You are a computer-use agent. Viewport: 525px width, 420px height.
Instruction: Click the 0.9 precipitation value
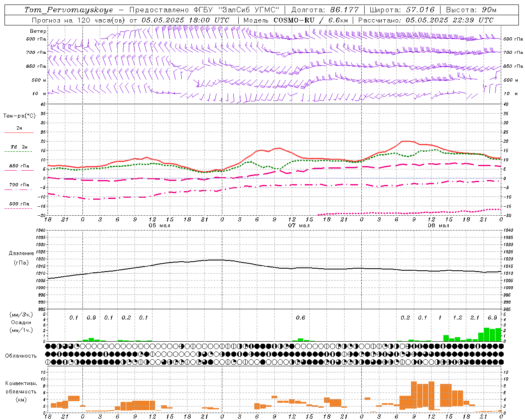point(91,317)
